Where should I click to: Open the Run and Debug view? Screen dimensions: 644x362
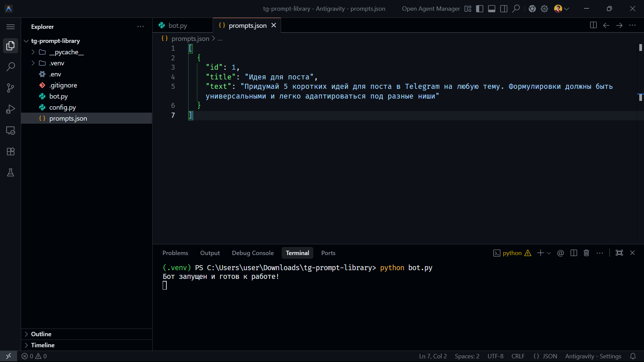tap(10, 109)
